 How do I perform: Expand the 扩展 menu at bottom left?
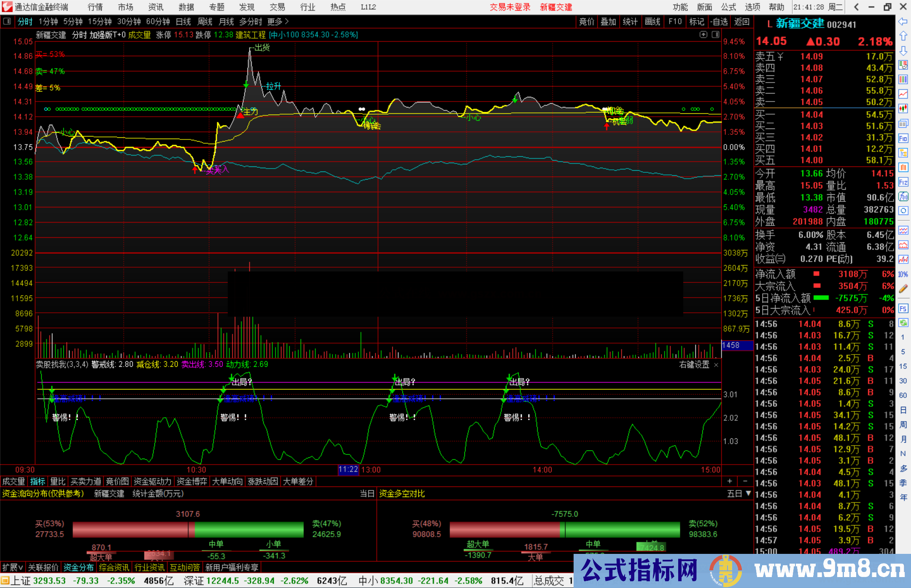pos(13,567)
